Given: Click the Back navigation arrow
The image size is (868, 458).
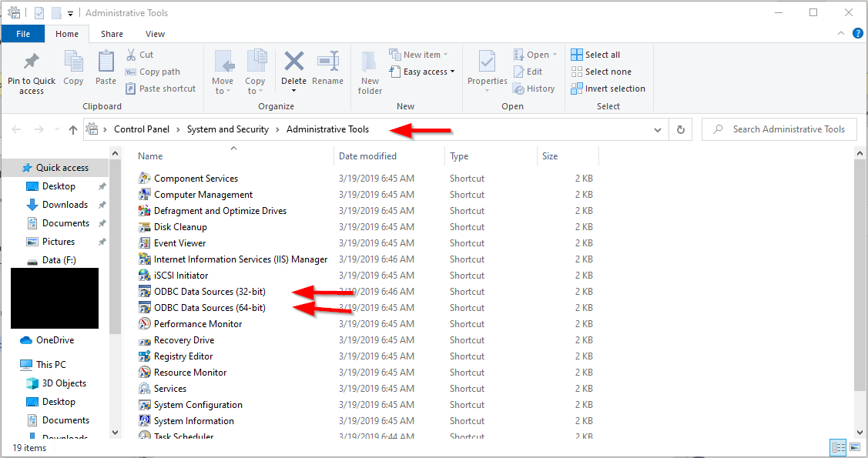Looking at the screenshot, I should click(16, 129).
